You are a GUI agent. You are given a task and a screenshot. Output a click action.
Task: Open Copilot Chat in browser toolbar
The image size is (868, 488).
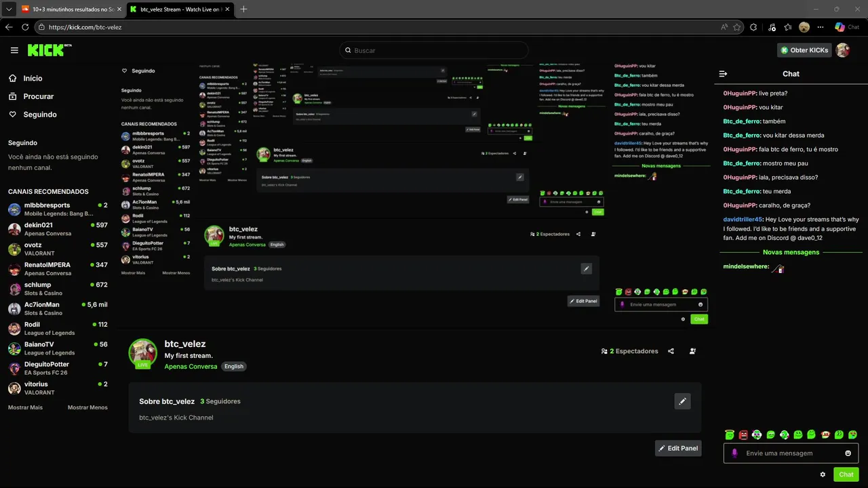[x=847, y=27]
